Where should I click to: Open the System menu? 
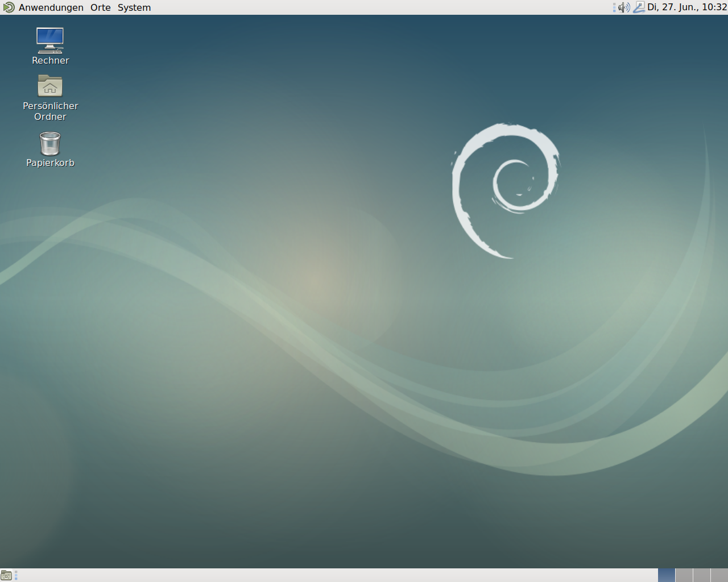click(134, 7)
